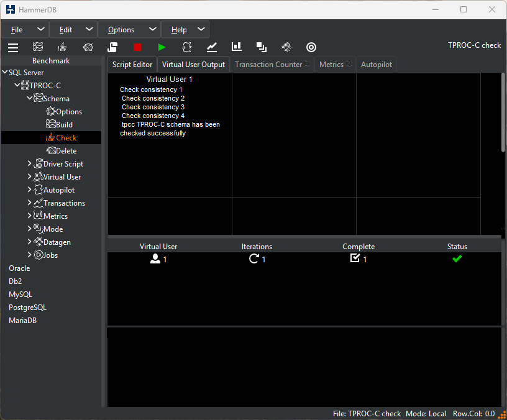The image size is (507, 420).
Task: Expand the Mode tree node
Action: pyautogui.click(x=29, y=229)
